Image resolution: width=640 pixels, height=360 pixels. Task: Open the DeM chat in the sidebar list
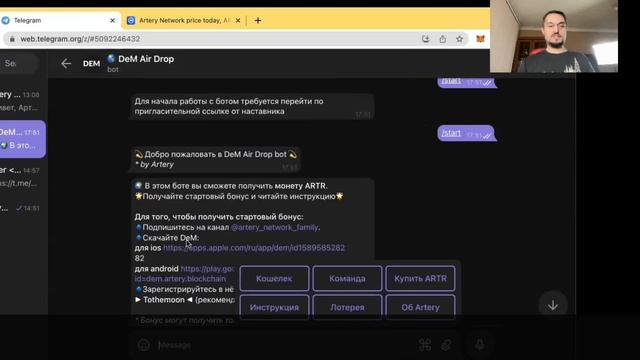coord(22,139)
